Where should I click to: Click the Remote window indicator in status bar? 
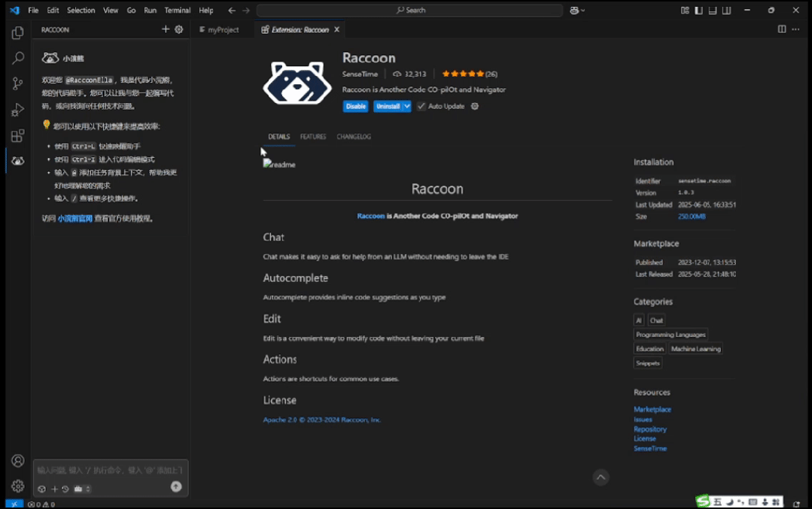click(x=14, y=504)
